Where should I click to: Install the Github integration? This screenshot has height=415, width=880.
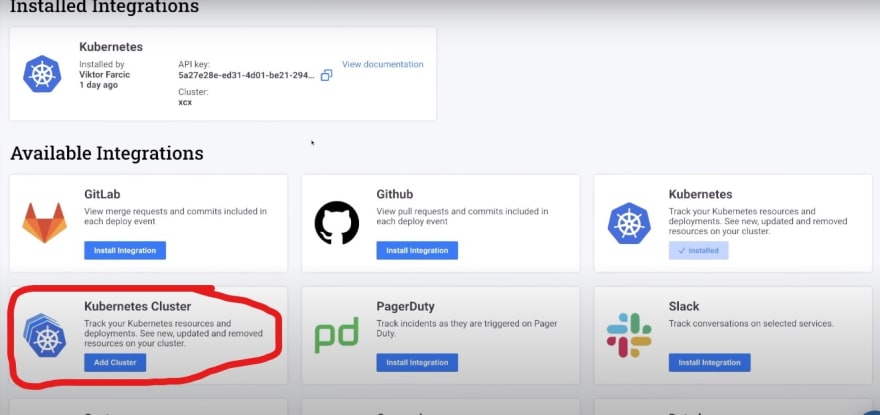coord(417,250)
